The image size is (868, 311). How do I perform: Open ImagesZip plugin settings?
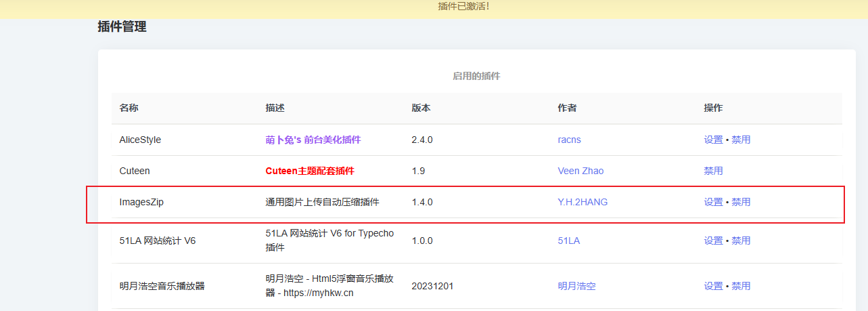click(713, 202)
